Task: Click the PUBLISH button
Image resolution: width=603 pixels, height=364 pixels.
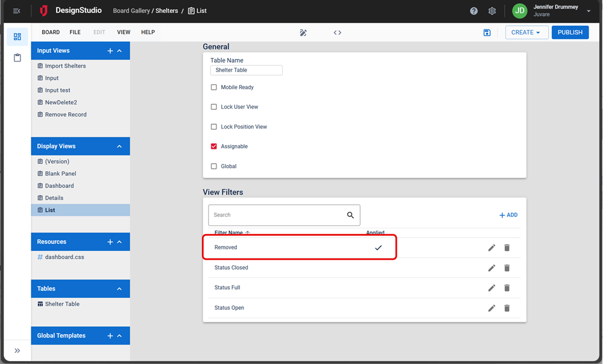Action: click(570, 33)
